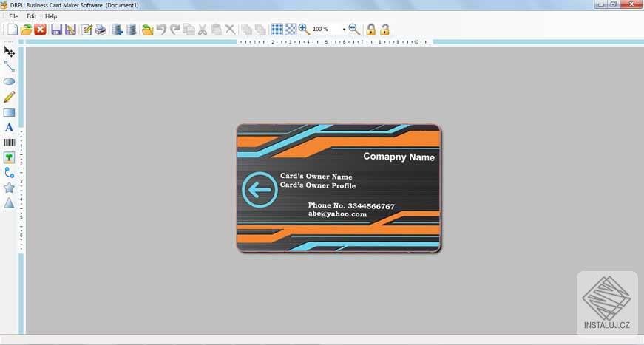Select Card's Owner Name text

316,177
